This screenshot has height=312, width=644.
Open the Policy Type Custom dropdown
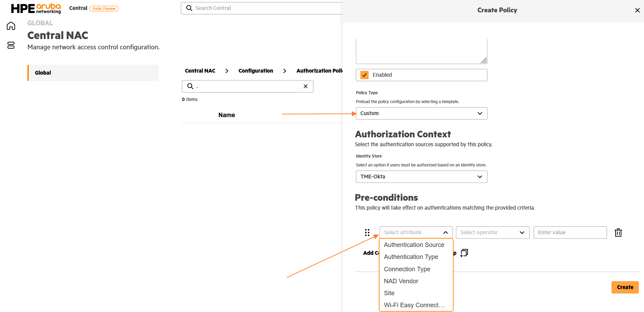pos(421,113)
